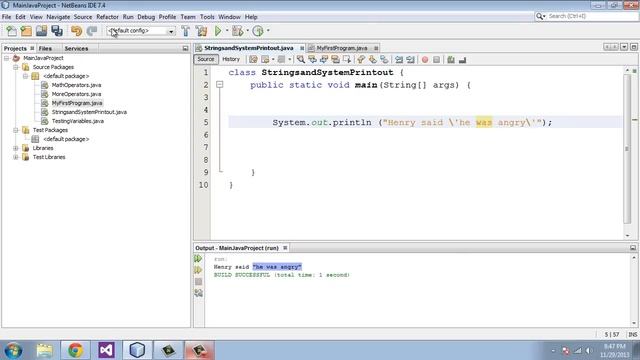Open the Run Project dropdown arrow
640x360 pixels.
227,31
